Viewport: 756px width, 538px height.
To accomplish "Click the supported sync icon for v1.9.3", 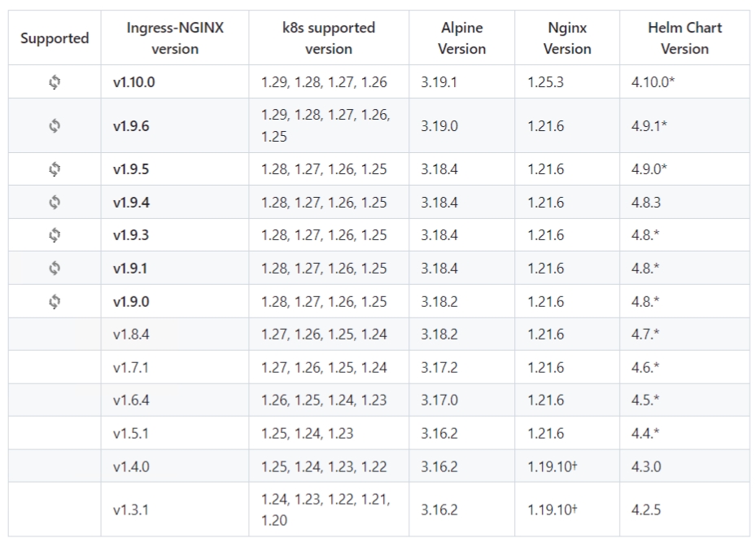I will tap(55, 235).
